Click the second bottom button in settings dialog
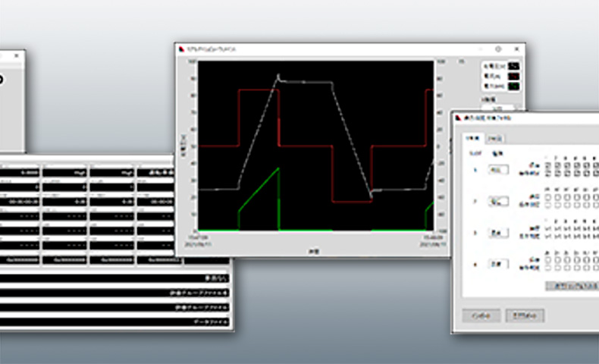Screen dimensions: 599x364 click(x=525, y=315)
